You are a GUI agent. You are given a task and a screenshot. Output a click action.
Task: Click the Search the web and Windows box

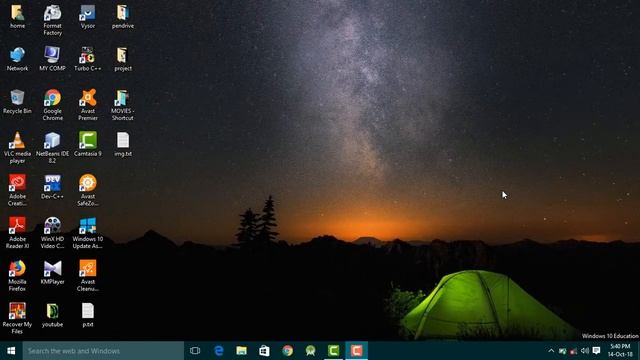(103, 351)
